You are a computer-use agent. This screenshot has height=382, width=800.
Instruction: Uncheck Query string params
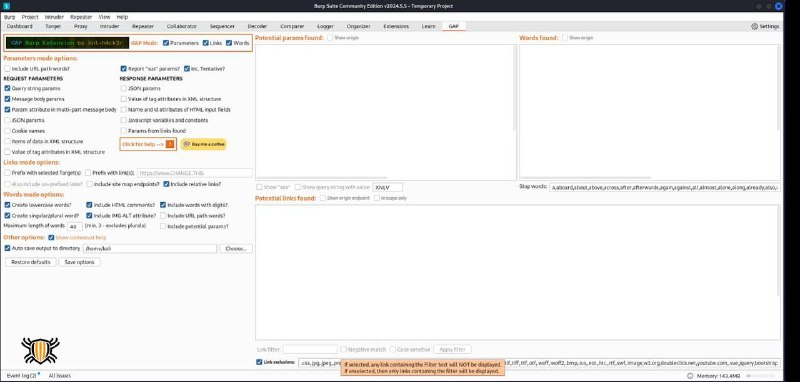[x=7, y=88]
